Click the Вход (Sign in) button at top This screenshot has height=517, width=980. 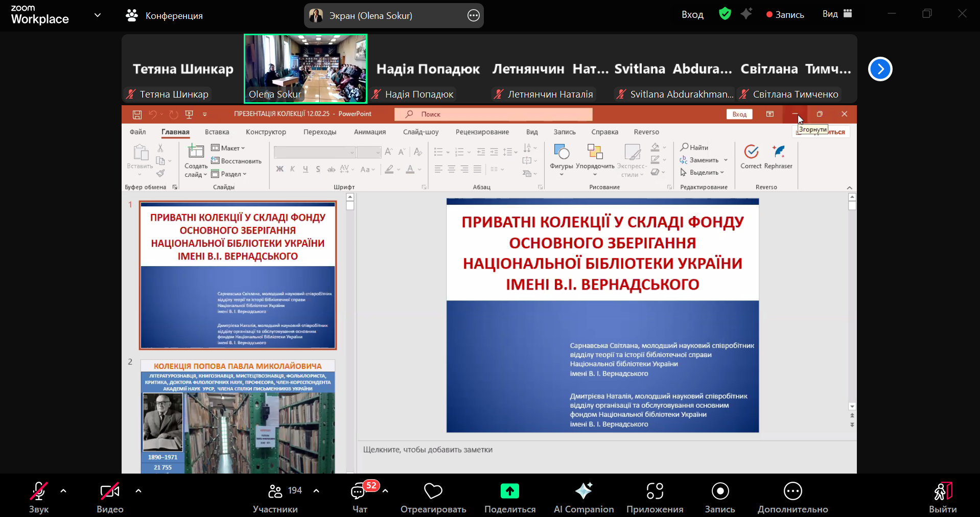click(692, 14)
